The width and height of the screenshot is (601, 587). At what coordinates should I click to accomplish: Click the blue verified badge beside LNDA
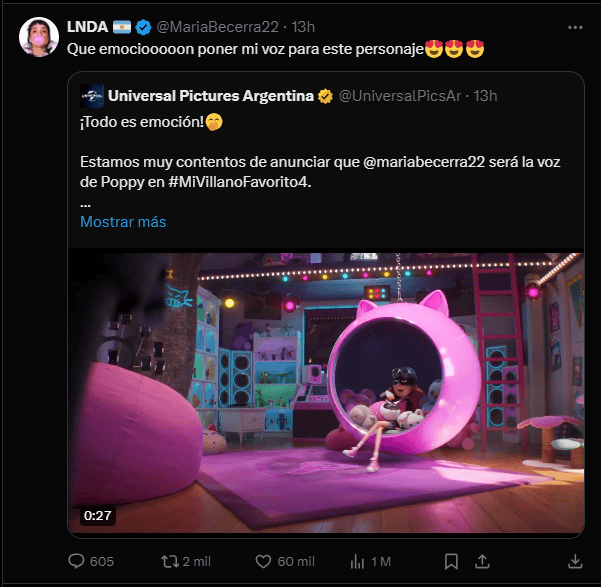tap(143, 26)
